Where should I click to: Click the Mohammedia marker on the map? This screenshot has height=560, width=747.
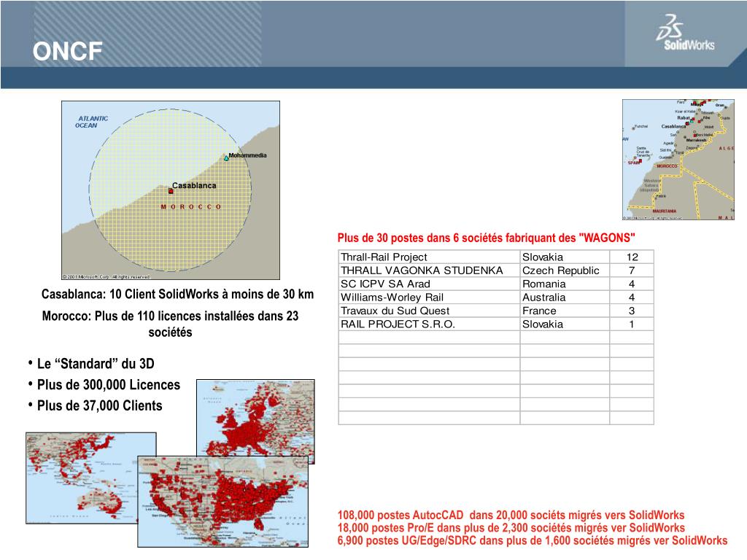226,158
